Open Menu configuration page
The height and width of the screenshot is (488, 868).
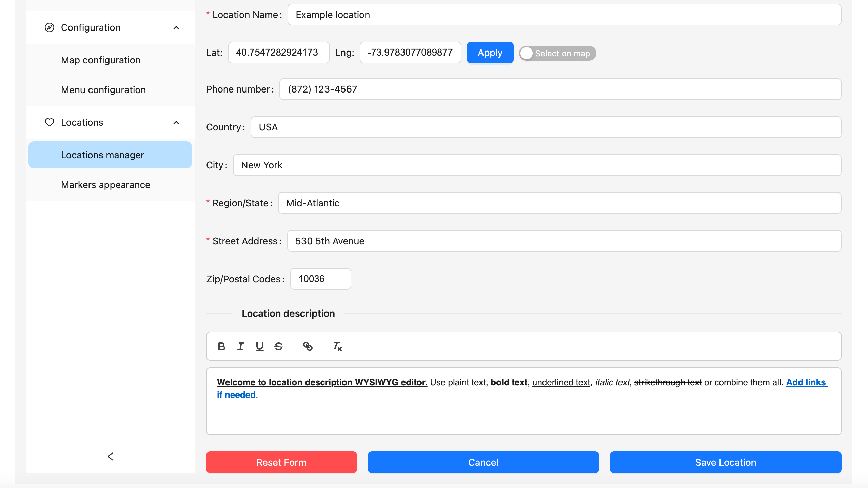(103, 90)
